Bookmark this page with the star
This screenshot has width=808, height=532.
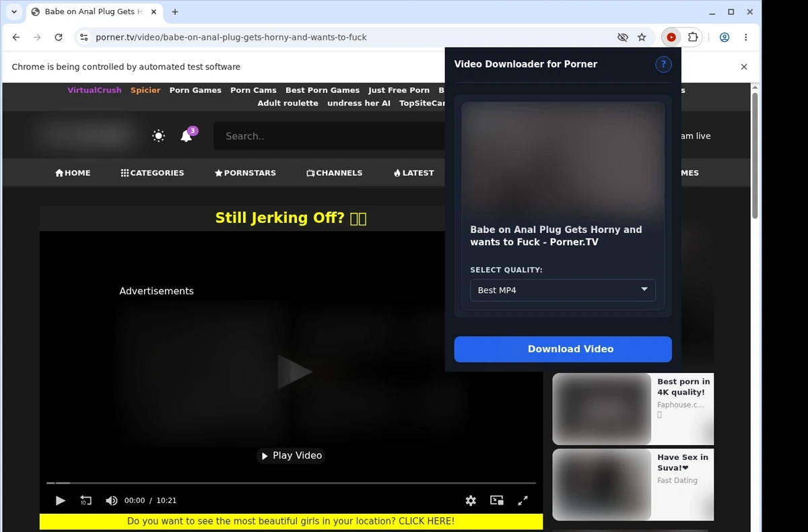click(x=642, y=37)
